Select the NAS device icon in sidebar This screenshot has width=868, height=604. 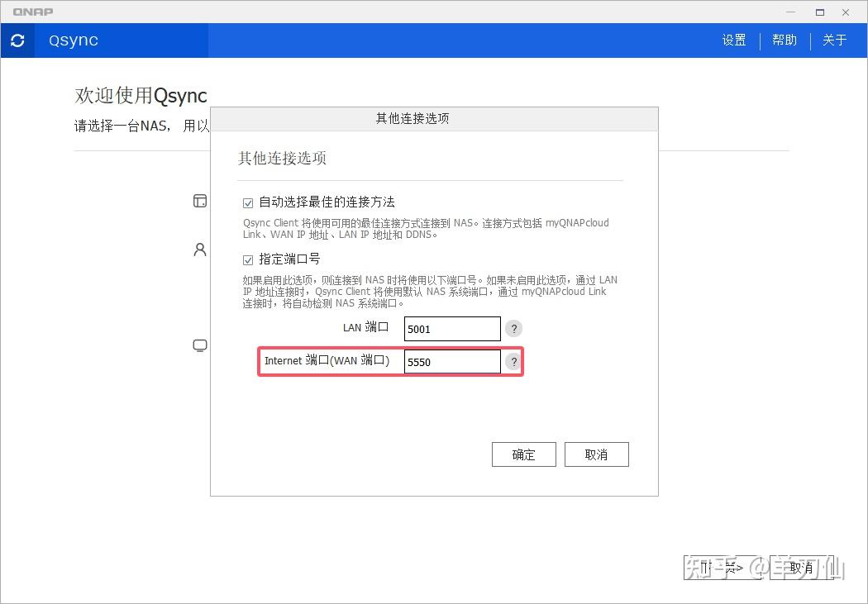199,201
